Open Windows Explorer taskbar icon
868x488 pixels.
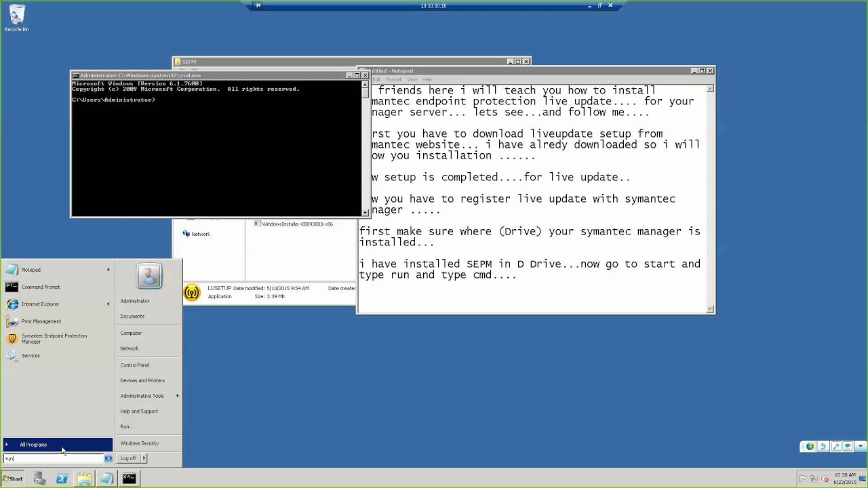84,479
